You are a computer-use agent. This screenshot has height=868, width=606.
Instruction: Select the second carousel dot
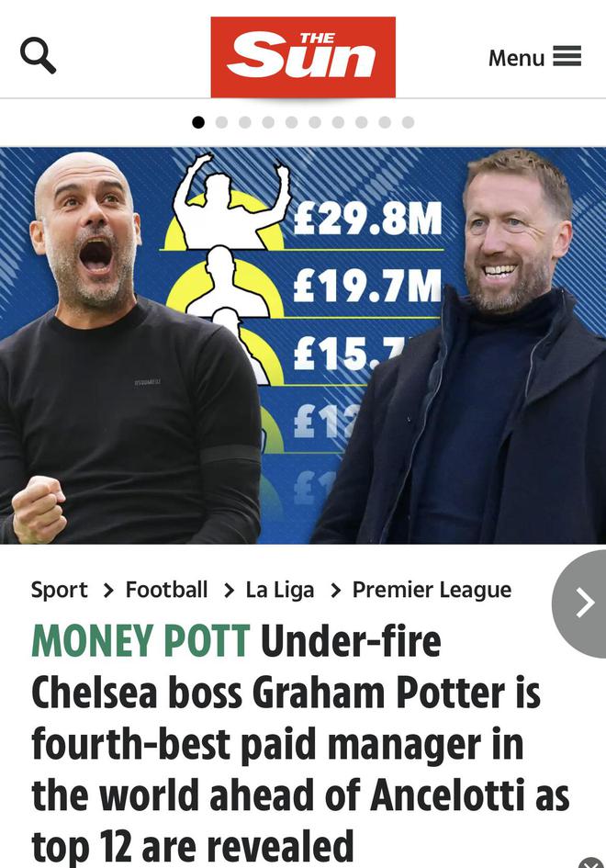point(221,122)
